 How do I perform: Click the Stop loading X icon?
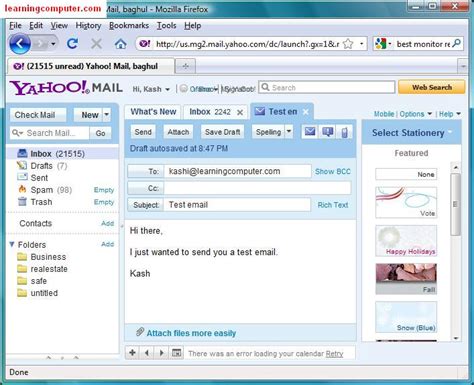point(96,44)
